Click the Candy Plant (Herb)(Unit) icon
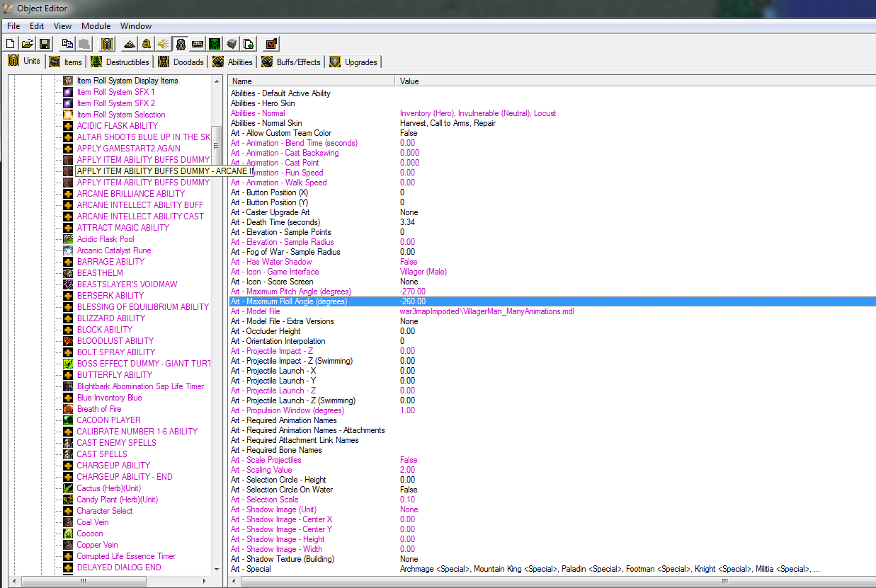The width and height of the screenshot is (876, 588). point(68,500)
